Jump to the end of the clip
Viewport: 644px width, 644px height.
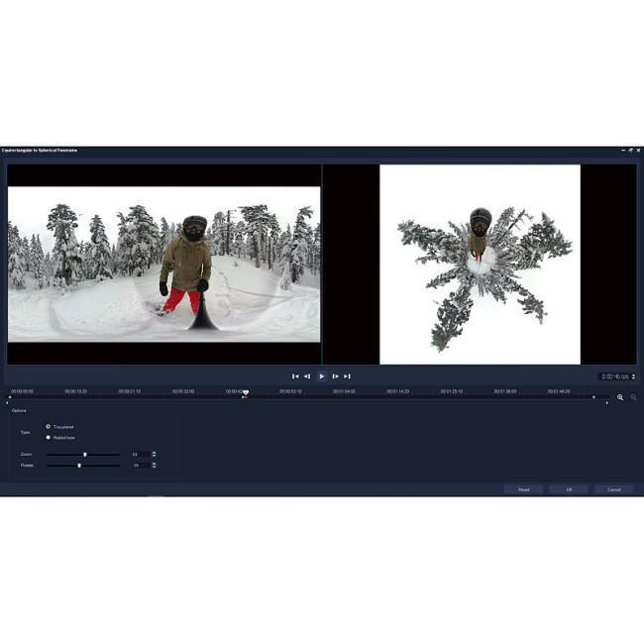(347, 376)
